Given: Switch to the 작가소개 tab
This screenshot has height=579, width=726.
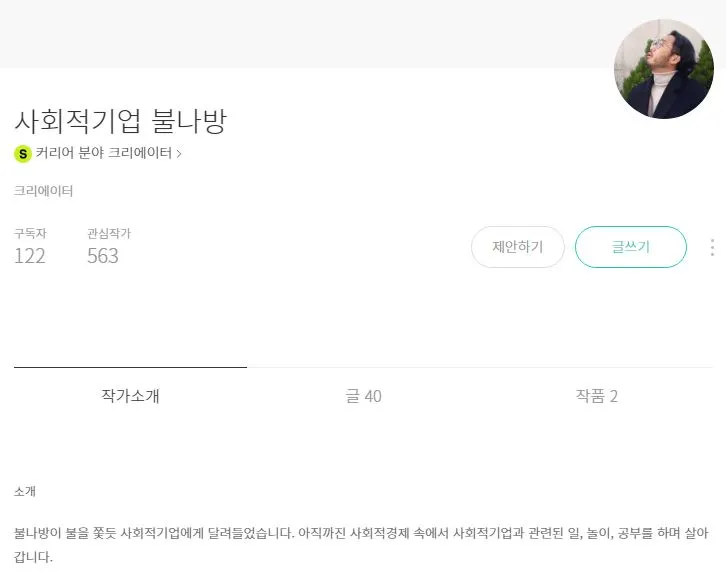Looking at the screenshot, I should (130, 396).
